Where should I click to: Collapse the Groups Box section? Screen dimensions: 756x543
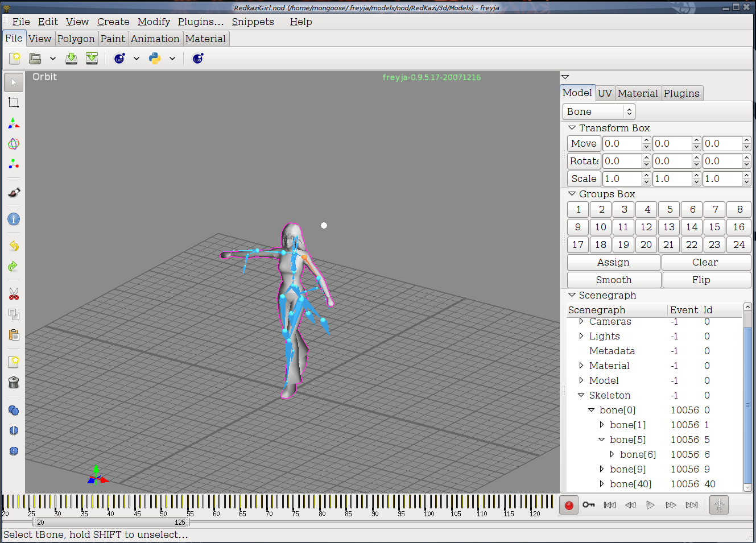[x=572, y=194]
